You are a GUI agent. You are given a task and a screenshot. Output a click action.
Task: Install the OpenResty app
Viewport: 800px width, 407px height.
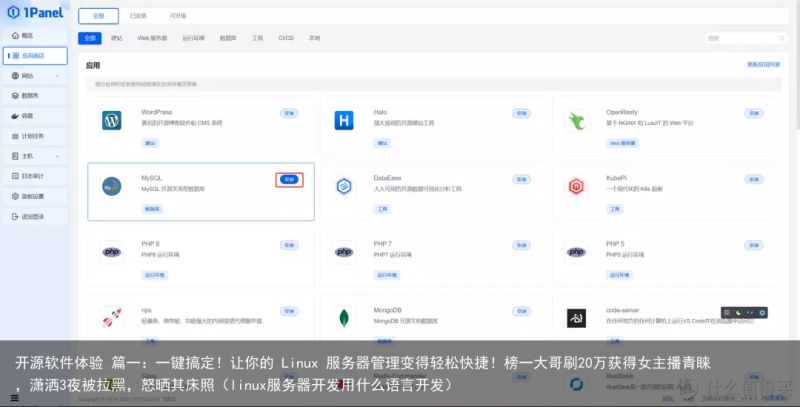click(x=754, y=113)
